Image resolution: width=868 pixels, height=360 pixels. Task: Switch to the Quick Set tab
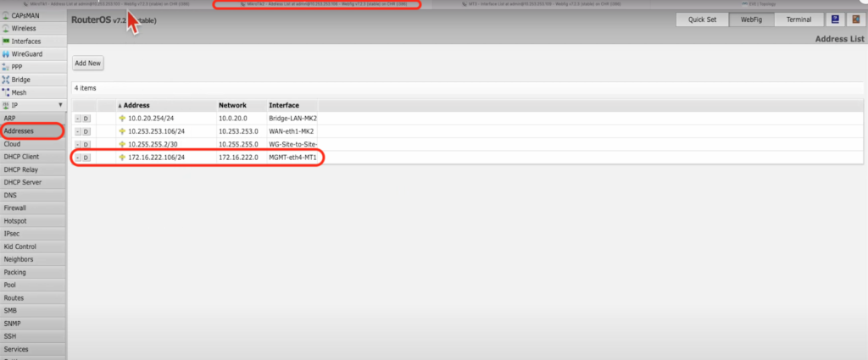pyautogui.click(x=702, y=19)
